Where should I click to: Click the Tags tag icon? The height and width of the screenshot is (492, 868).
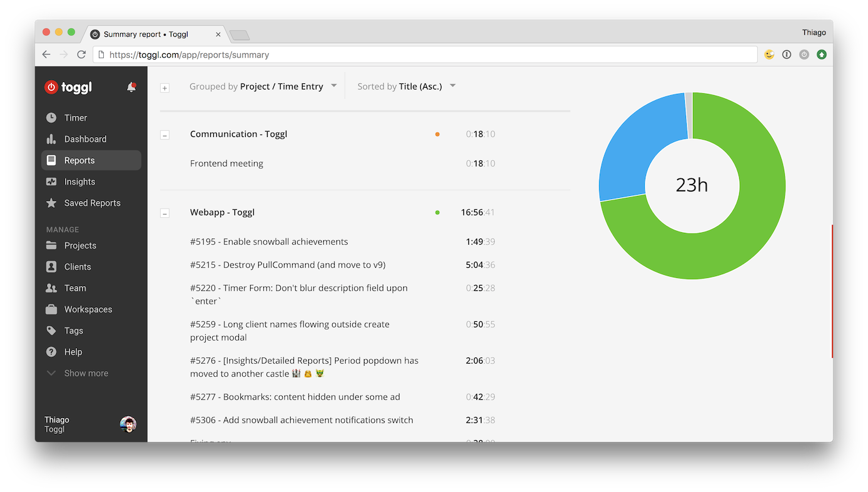[x=51, y=331]
